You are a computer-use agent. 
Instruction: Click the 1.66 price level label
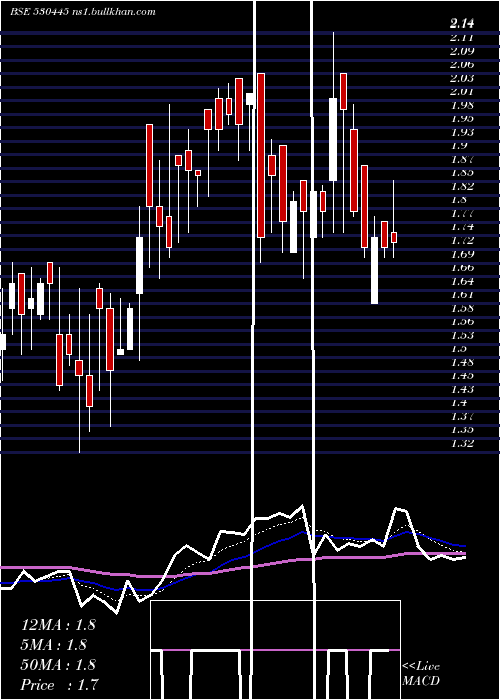[462, 267]
